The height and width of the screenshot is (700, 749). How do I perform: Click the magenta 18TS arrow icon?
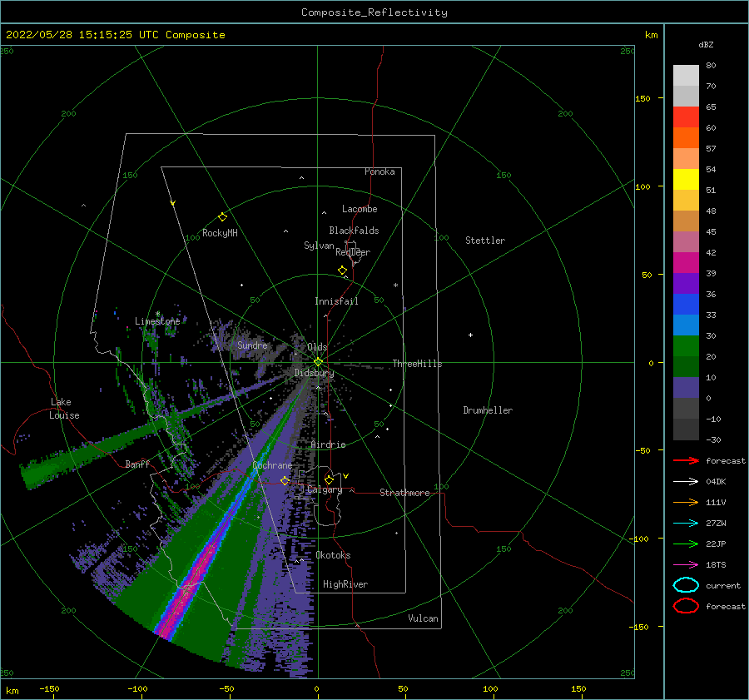686,565
